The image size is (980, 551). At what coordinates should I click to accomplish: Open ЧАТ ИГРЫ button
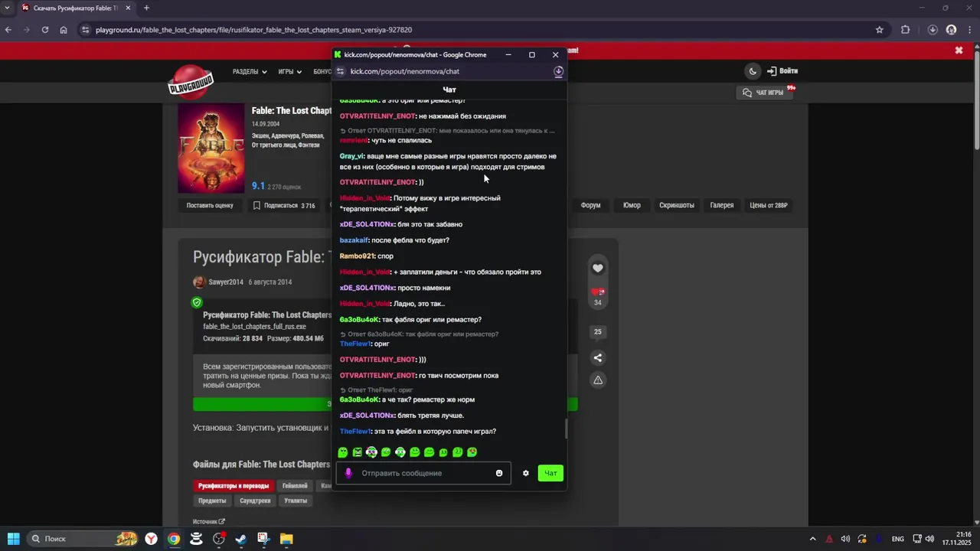tap(763, 93)
